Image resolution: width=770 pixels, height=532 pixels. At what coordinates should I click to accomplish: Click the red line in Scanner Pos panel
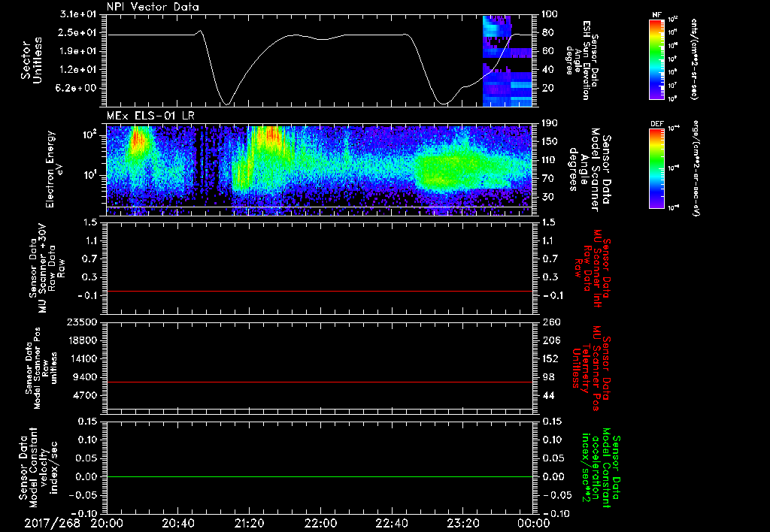[x=319, y=382]
